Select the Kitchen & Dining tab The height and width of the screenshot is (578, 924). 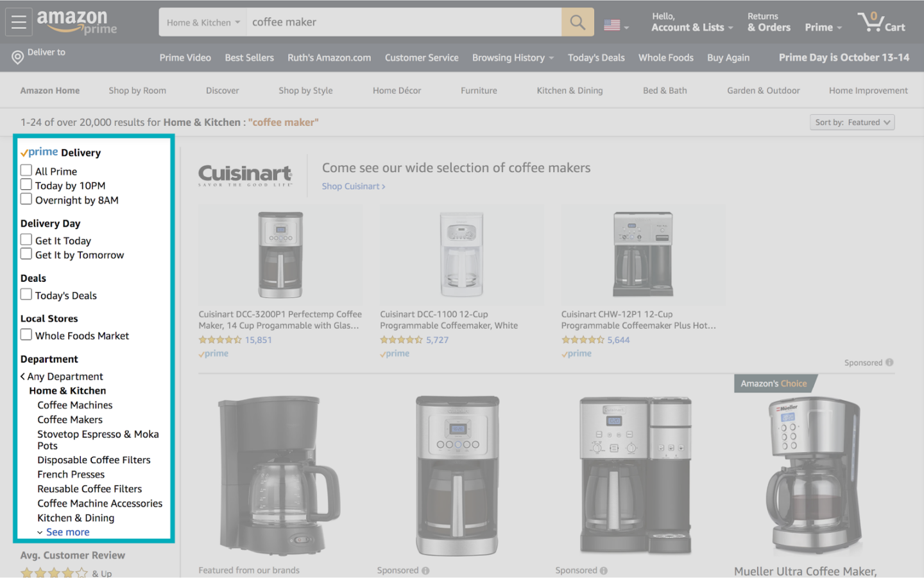tap(569, 91)
